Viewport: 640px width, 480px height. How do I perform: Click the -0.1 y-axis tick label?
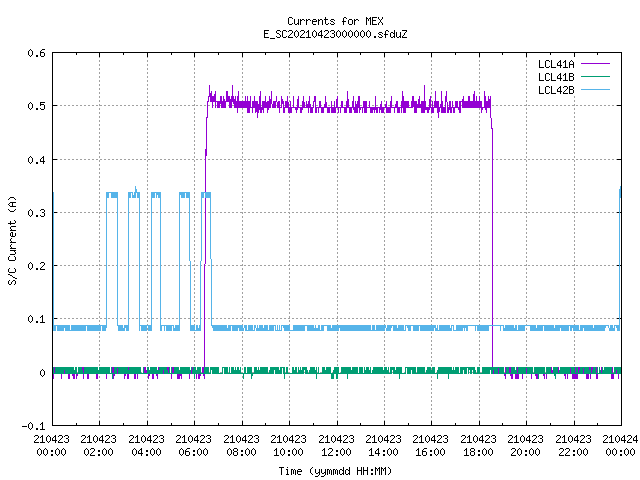pos(33,426)
